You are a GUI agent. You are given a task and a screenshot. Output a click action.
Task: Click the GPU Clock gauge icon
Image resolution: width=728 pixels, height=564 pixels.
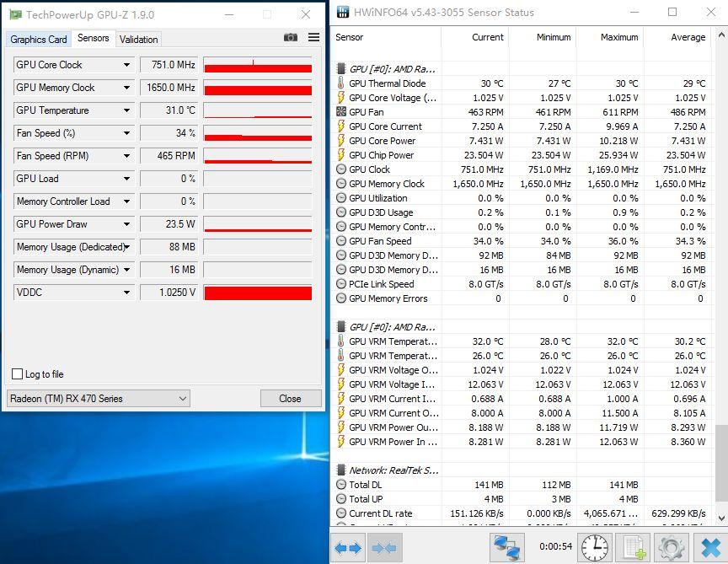click(340, 169)
